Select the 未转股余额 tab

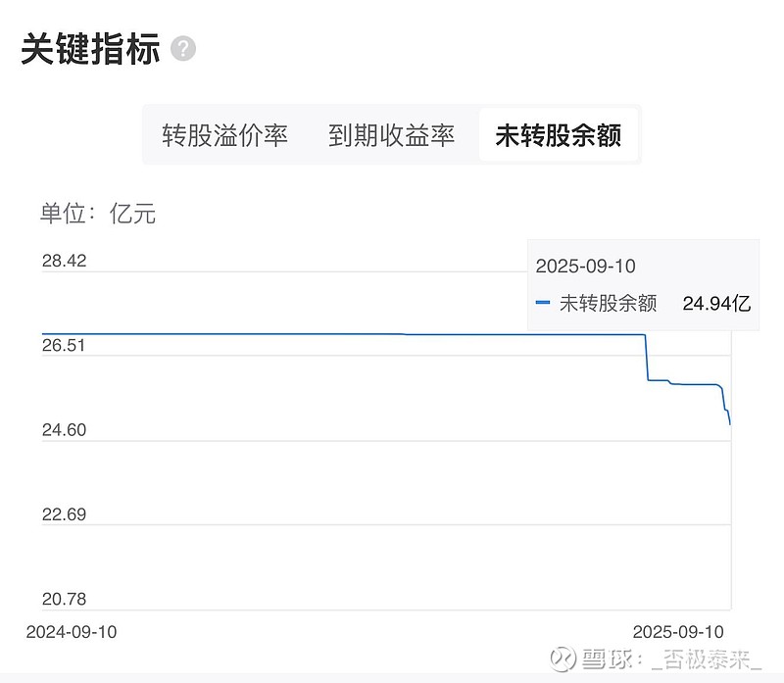pyautogui.click(x=558, y=135)
